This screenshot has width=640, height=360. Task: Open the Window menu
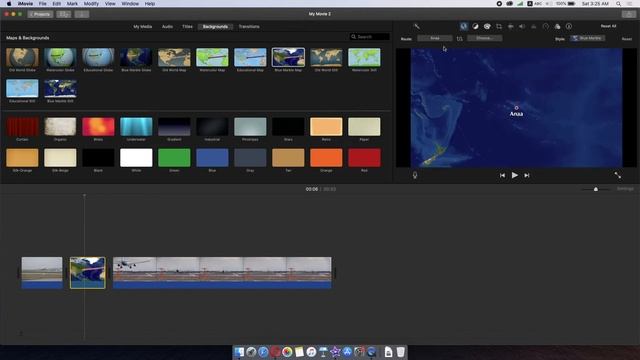(130, 4)
